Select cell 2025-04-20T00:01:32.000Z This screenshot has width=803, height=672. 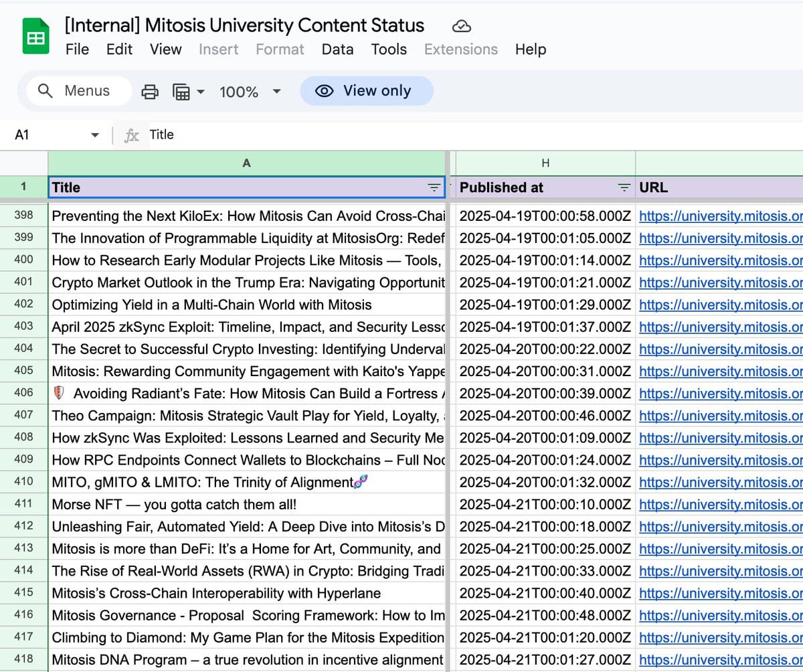coord(545,482)
